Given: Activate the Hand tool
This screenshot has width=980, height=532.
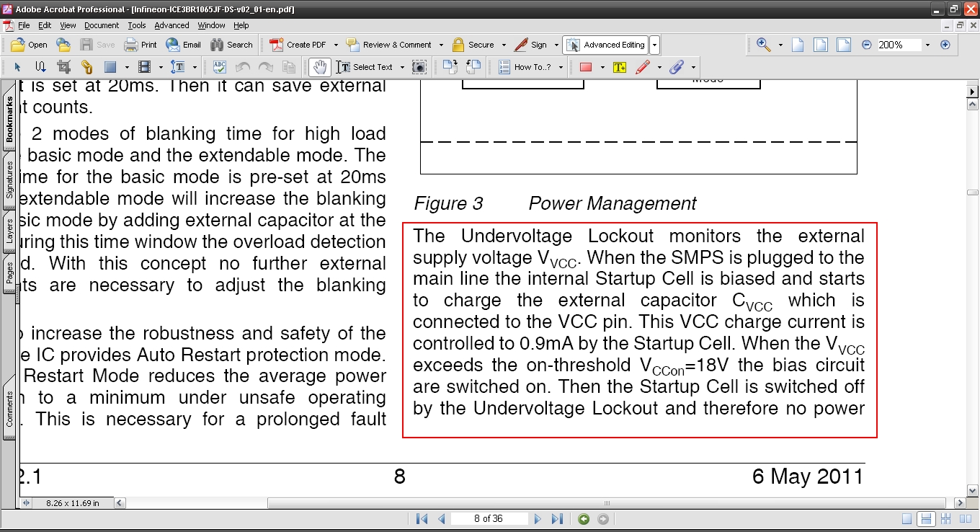Looking at the screenshot, I should click(319, 67).
